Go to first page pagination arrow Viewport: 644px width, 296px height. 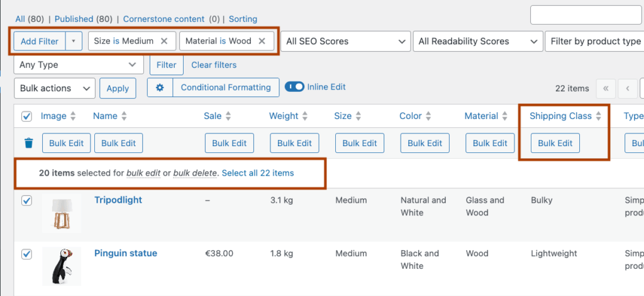(x=606, y=88)
